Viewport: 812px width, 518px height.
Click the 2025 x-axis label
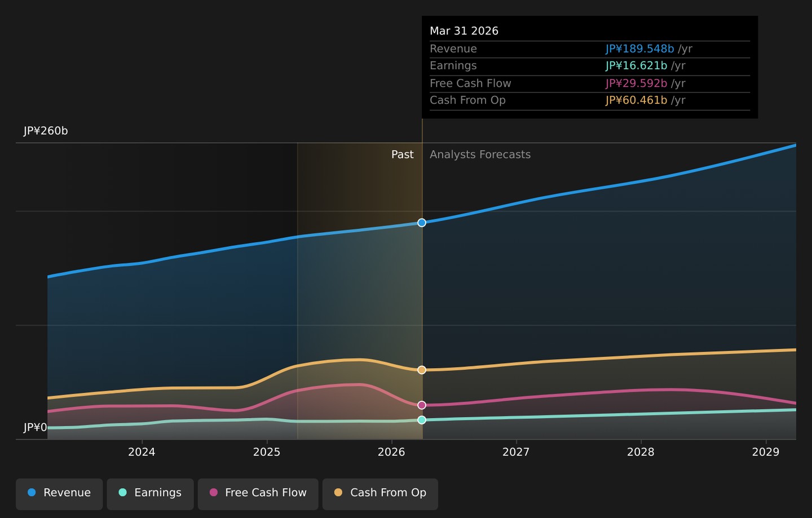[x=267, y=452]
